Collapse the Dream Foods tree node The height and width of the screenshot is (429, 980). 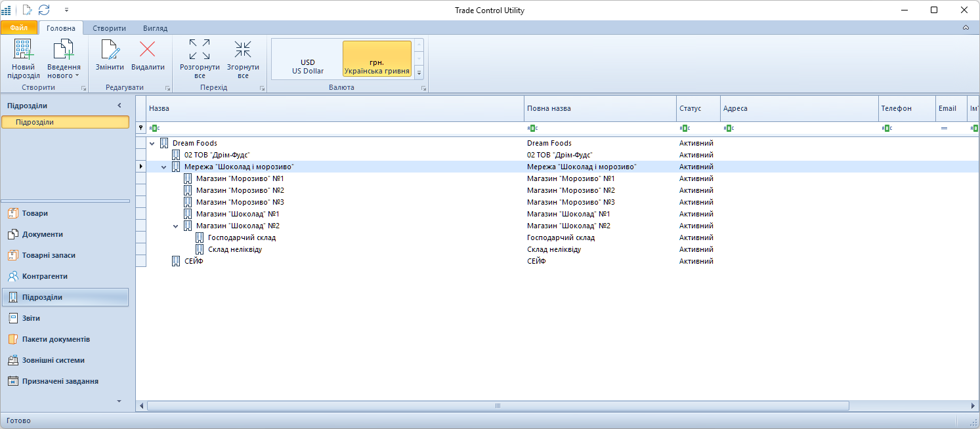click(x=152, y=143)
